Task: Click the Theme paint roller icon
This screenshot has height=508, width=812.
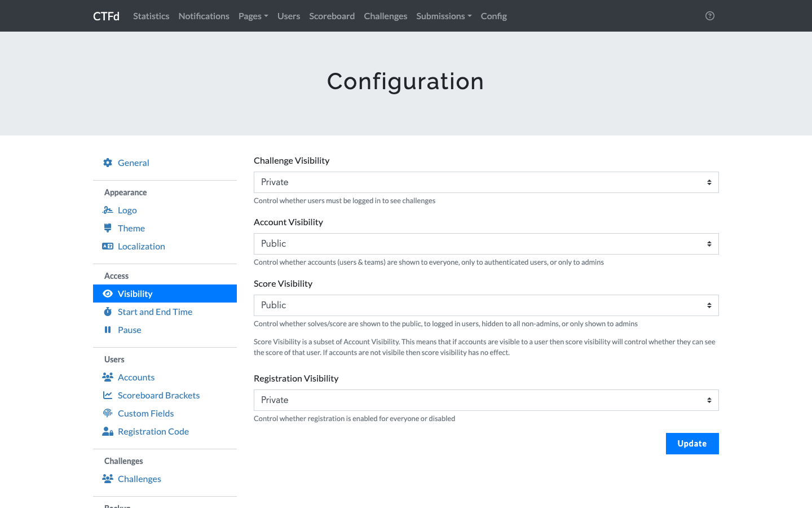Action: click(x=108, y=228)
